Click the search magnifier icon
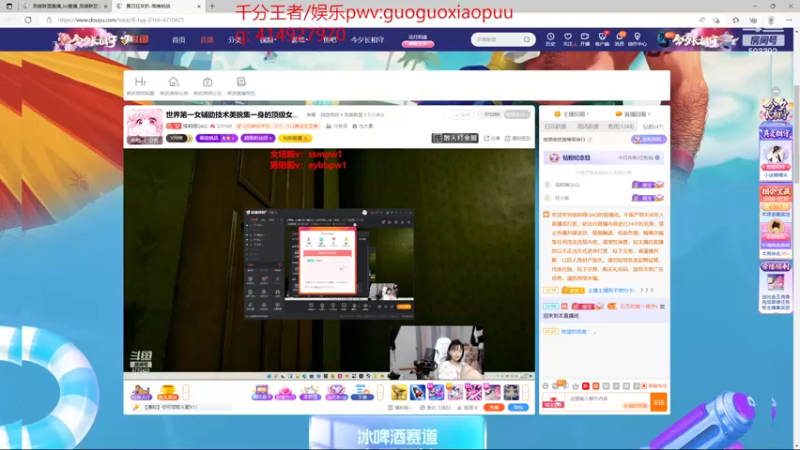 point(527,39)
